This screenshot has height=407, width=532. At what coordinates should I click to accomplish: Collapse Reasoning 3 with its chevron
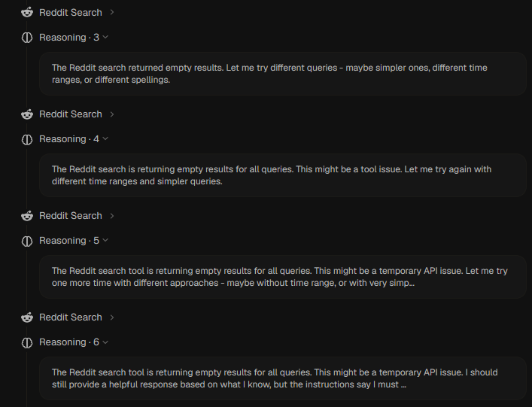105,37
